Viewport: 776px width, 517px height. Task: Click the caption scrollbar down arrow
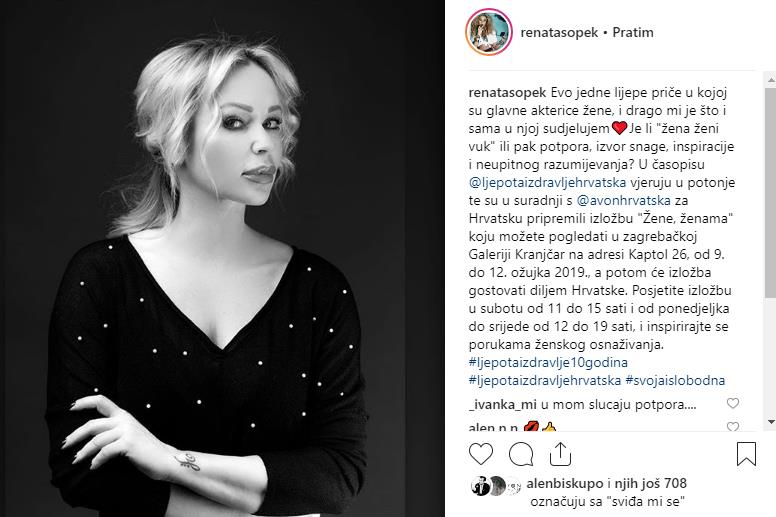click(x=771, y=422)
